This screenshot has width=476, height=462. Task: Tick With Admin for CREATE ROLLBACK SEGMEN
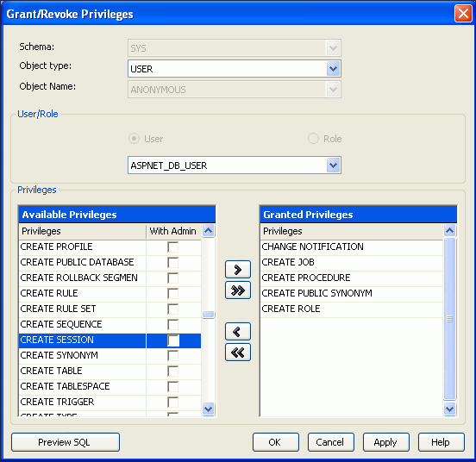pos(172,278)
